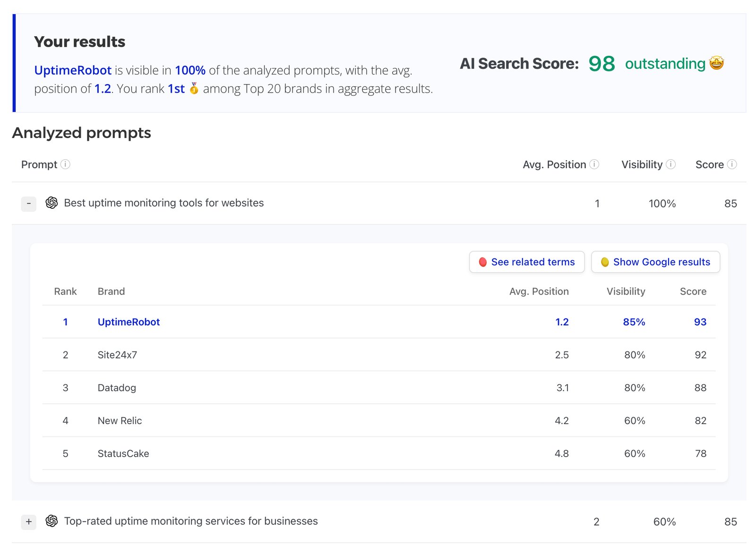Viewport: 756px width, 546px height.
Task: Click the Brand column header
Action: tap(111, 291)
